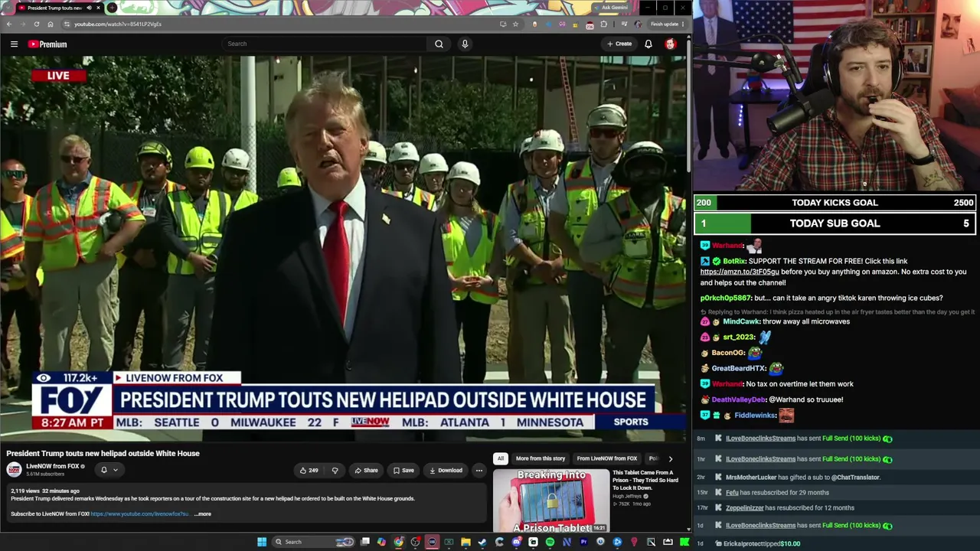Click MindCawk's throw away all microwaves message
This screenshot has height=551, width=980.
pos(805,321)
